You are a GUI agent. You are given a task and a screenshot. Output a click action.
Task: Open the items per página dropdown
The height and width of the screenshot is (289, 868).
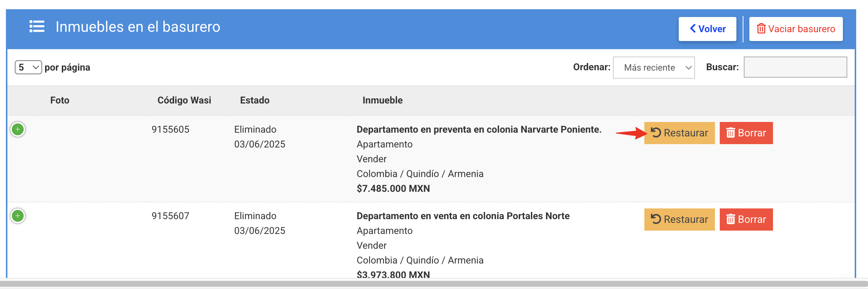pos(28,67)
